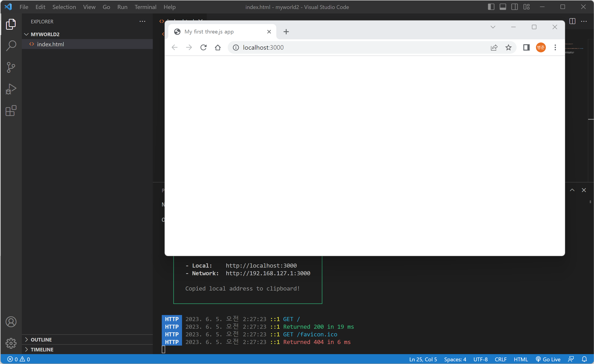Open the Accounts icon in activity bar

tap(11, 322)
